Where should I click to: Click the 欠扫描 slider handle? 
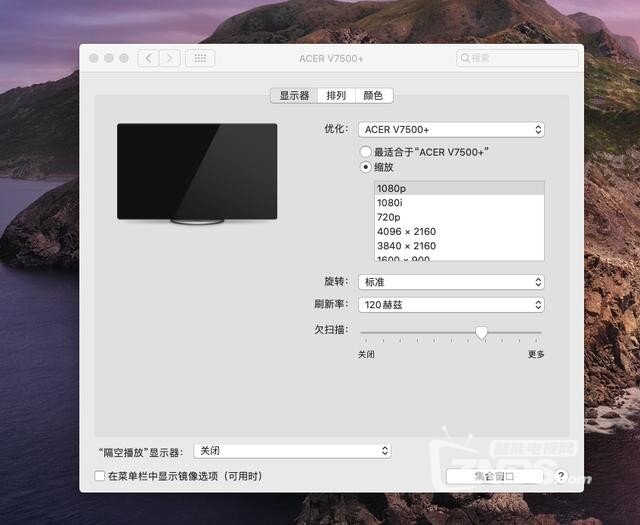click(x=482, y=333)
